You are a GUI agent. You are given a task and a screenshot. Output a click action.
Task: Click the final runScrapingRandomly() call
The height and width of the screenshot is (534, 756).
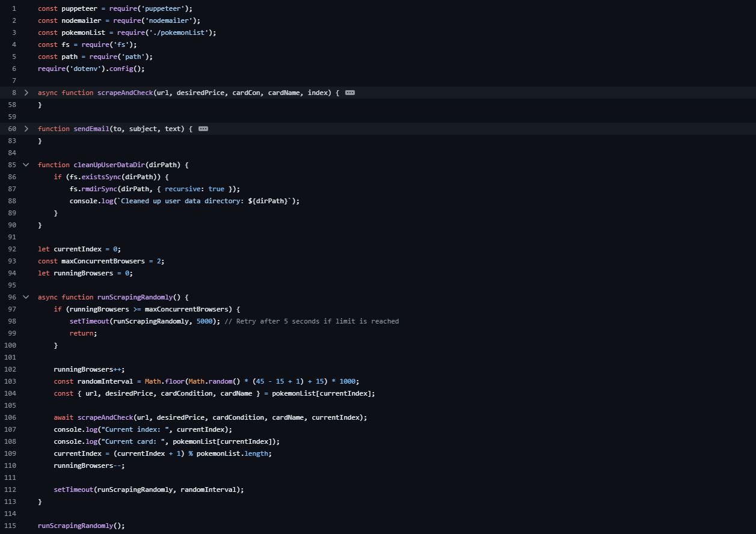(81, 526)
